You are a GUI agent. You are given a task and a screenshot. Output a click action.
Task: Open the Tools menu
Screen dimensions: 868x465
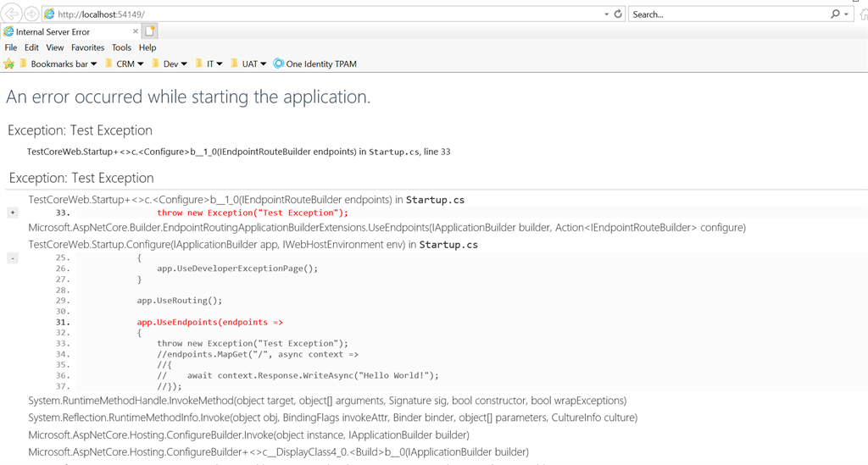tap(121, 47)
